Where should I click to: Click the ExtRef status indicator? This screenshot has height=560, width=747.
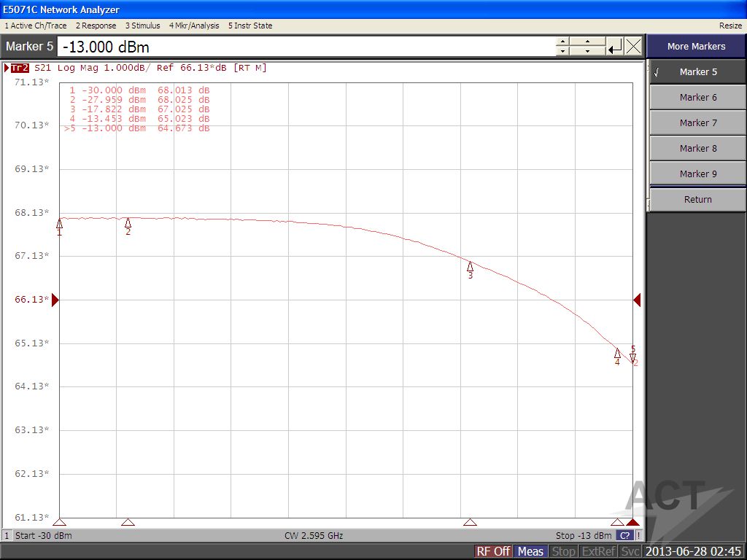(x=599, y=551)
